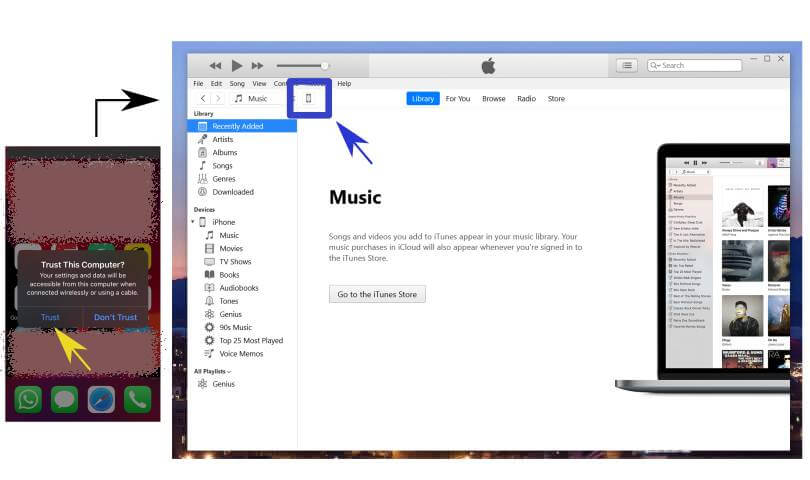810x480 pixels.
Task: Click the Downloaded icon in sidebar
Action: (x=202, y=192)
